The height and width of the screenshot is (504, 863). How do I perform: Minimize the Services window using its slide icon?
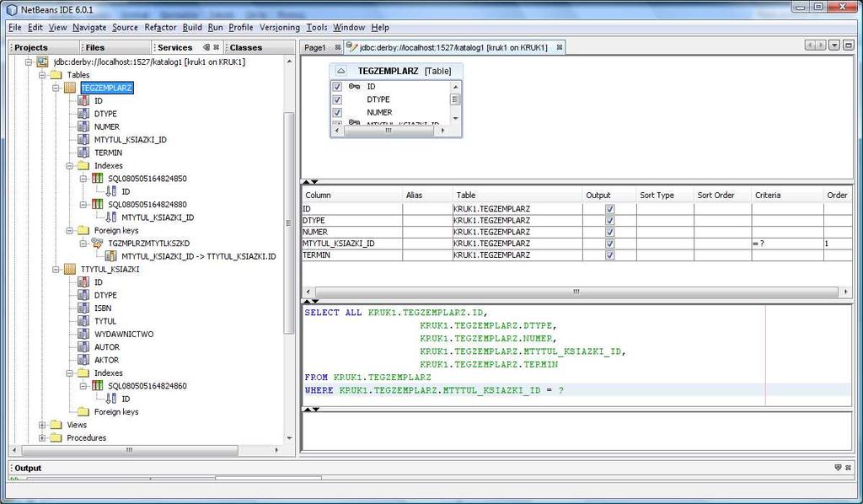point(206,47)
